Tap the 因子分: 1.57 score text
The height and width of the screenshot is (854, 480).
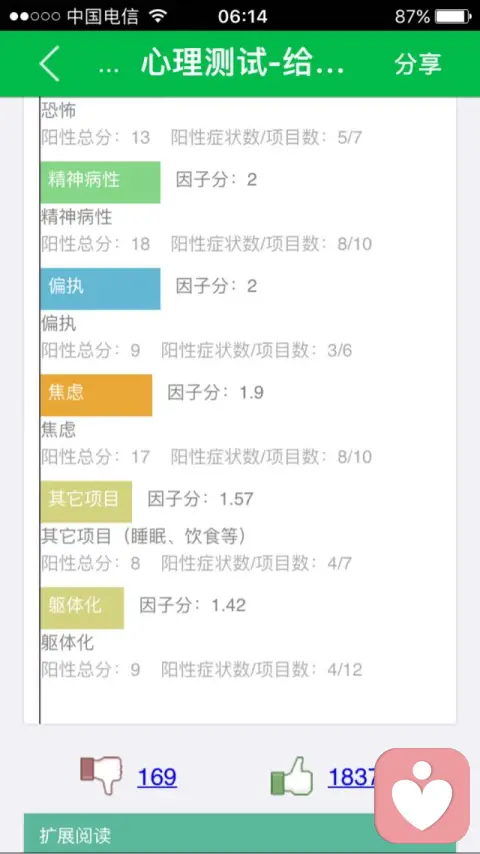pyautogui.click(x=200, y=499)
